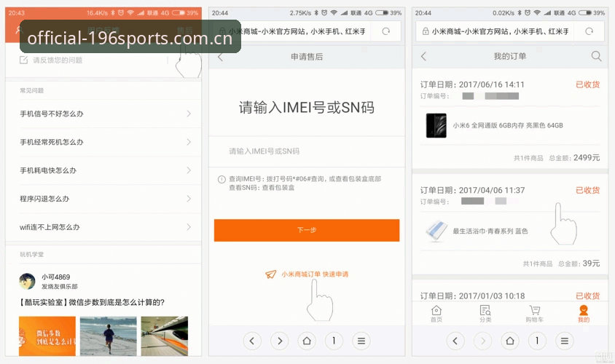Click browser home button in middle phone
Image resolution: width=615 pixels, height=364 pixels.
click(x=307, y=341)
